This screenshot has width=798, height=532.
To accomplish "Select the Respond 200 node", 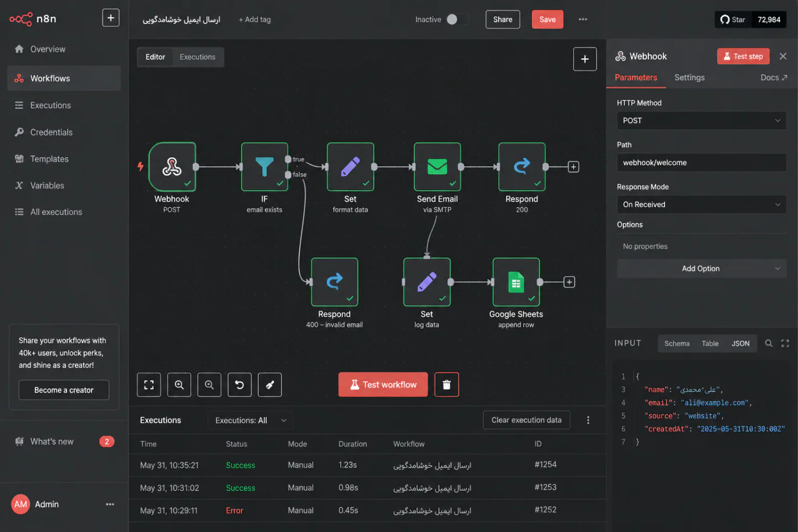I will pyautogui.click(x=522, y=167).
